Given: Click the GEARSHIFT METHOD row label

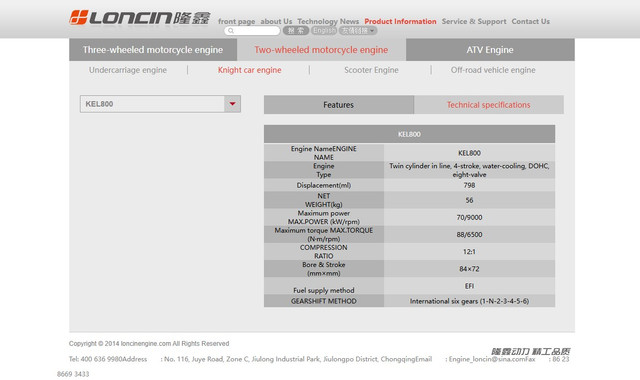Looking at the screenshot, I should pos(324,301).
